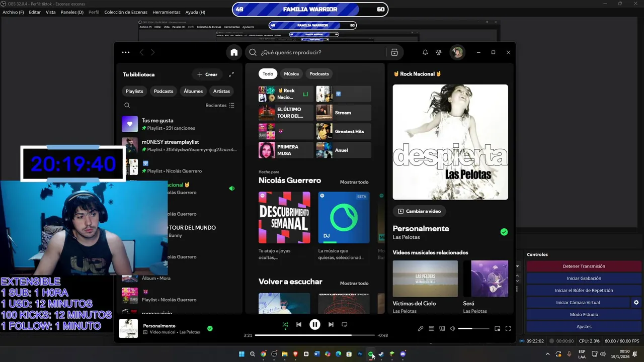Click Detener Transmisión in OBS
The width and height of the screenshot is (644, 362).
(x=584, y=266)
